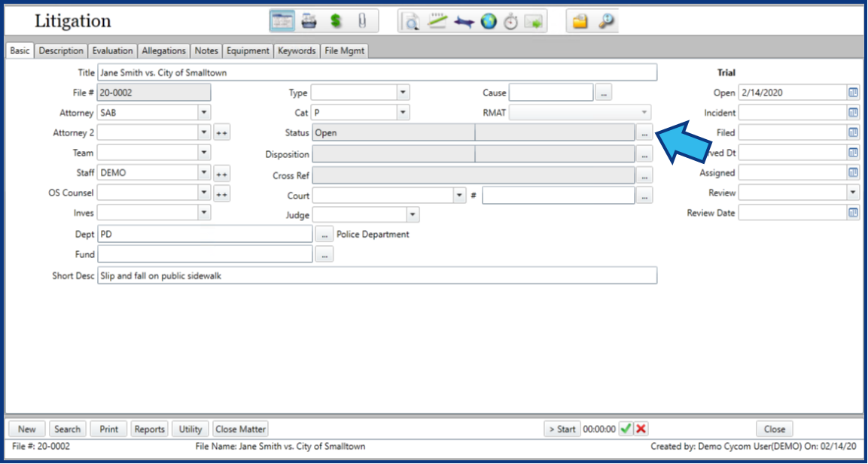
Task: Open Court number lookup ellipsis button
Action: click(x=644, y=196)
